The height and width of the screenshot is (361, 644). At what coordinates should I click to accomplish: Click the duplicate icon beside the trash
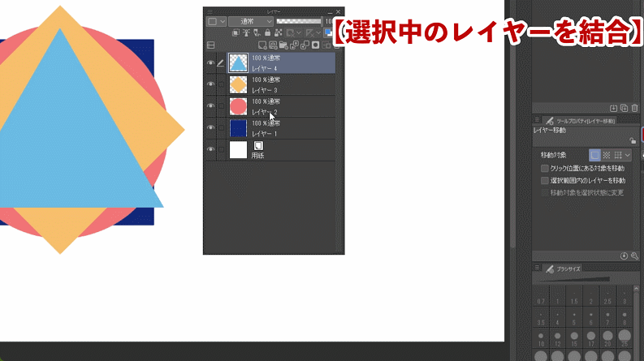coord(624,109)
